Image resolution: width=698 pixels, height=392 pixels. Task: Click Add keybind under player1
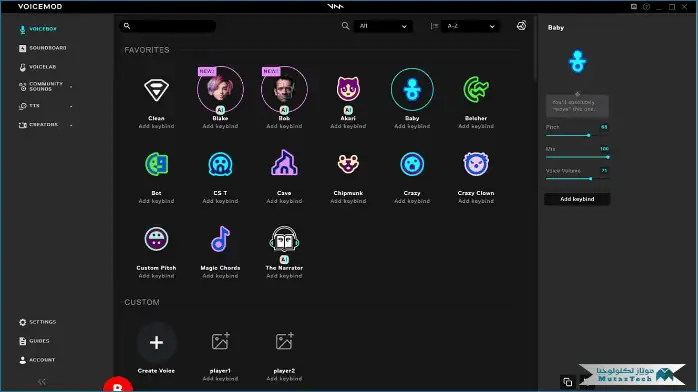pyautogui.click(x=220, y=379)
